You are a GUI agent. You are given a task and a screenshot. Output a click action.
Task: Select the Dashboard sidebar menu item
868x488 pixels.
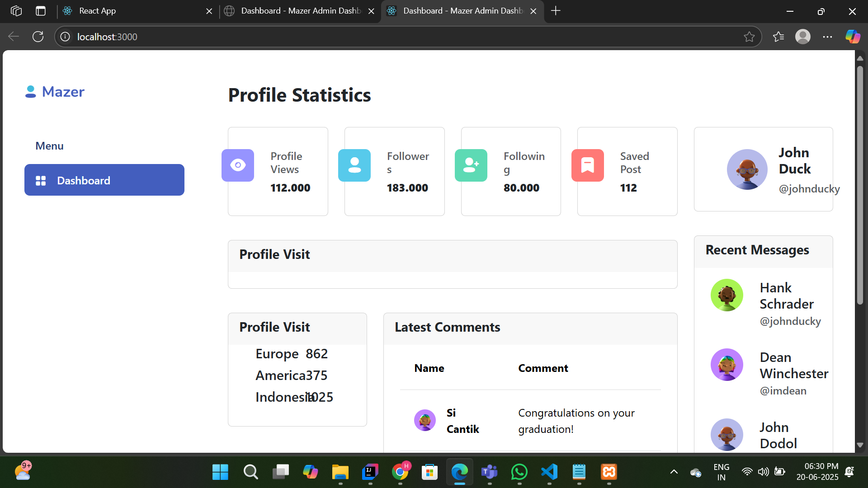tap(104, 180)
